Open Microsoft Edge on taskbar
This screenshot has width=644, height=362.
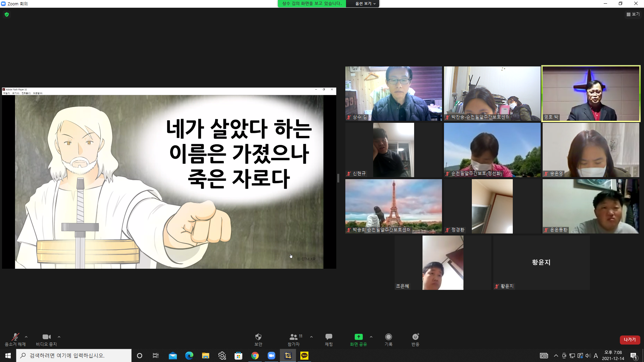[x=189, y=356]
